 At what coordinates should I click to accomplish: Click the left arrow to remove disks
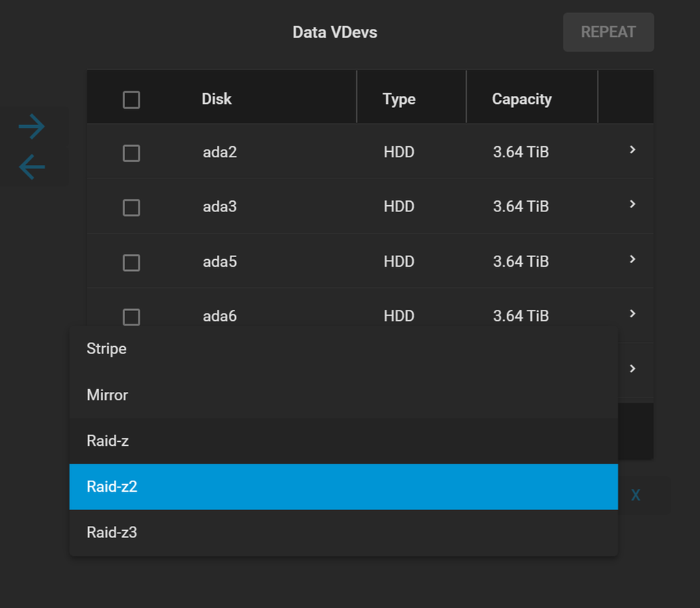(x=31, y=167)
